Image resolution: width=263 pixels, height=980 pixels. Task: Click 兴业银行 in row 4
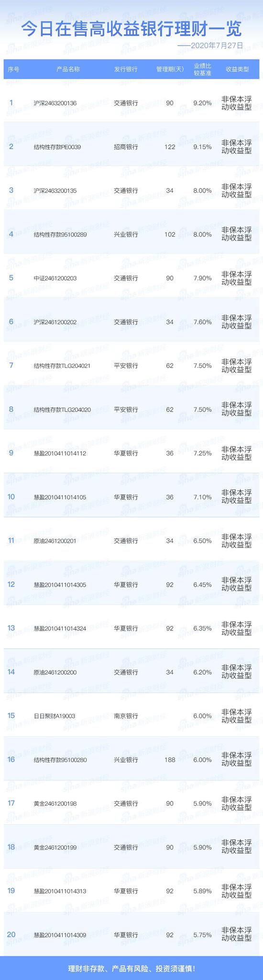pos(126,235)
